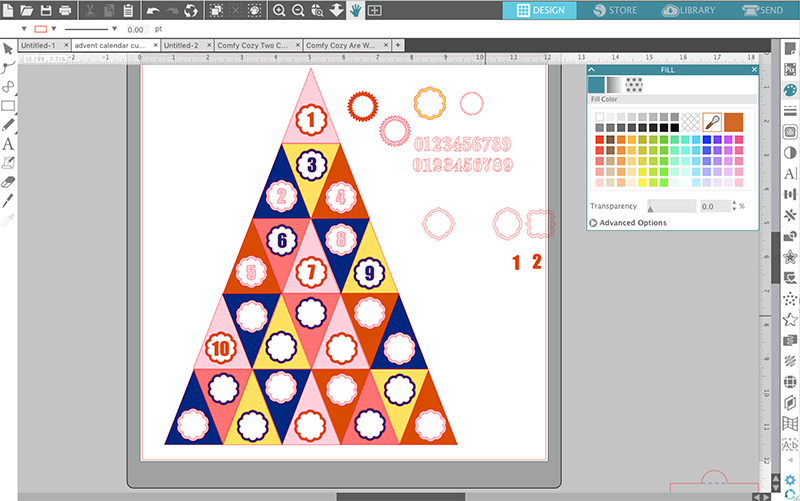Open the gear settings icon at the bottom right
This screenshot has height=501, width=800.
[x=790, y=480]
